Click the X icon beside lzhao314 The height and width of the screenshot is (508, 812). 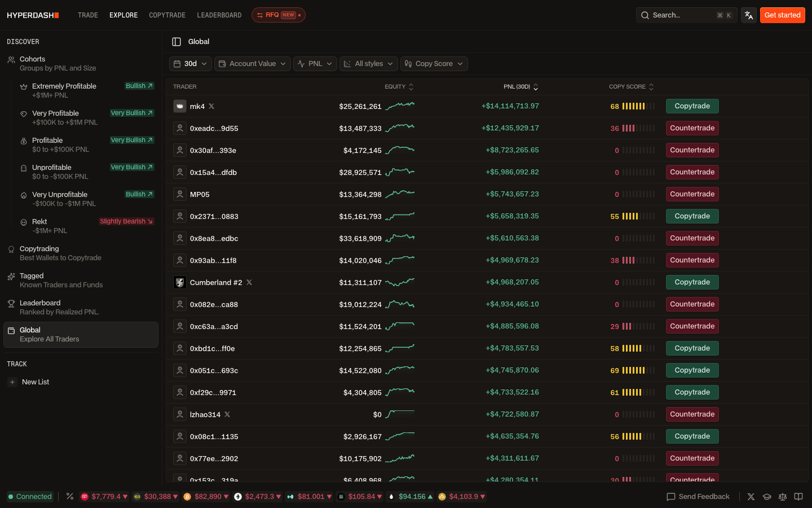[227, 414]
